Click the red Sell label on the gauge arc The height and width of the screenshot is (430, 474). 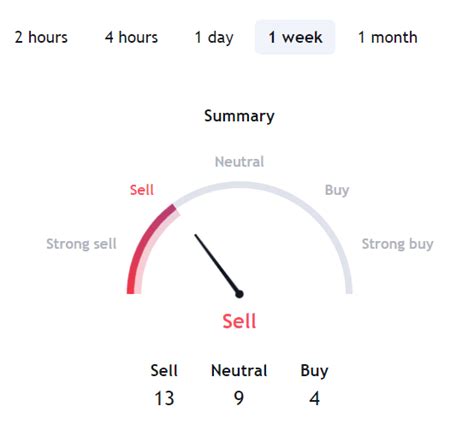(142, 190)
